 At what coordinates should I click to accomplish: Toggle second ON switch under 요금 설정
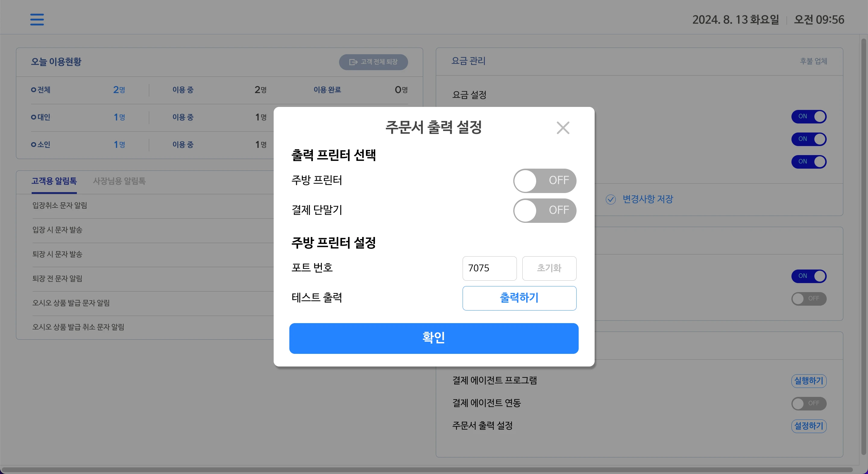pyautogui.click(x=809, y=139)
